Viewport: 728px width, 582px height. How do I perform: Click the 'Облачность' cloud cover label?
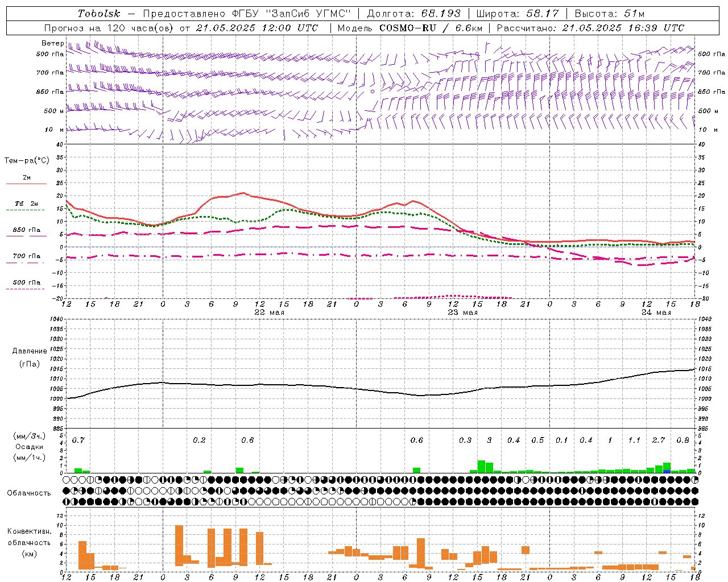tap(29, 493)
